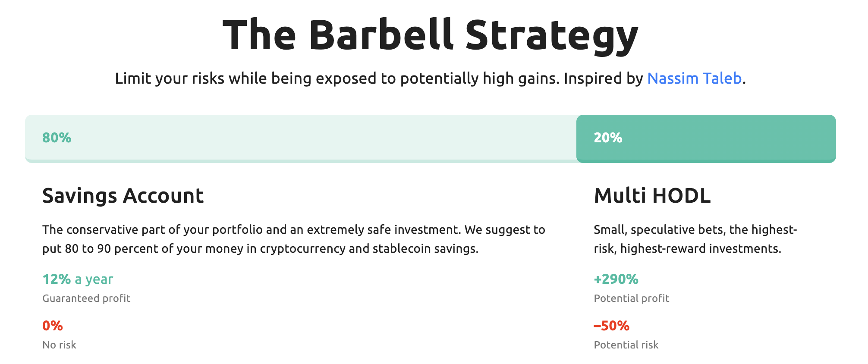868x364 pixels.
Task: Click the red −50% value
Action: [612, 326]
